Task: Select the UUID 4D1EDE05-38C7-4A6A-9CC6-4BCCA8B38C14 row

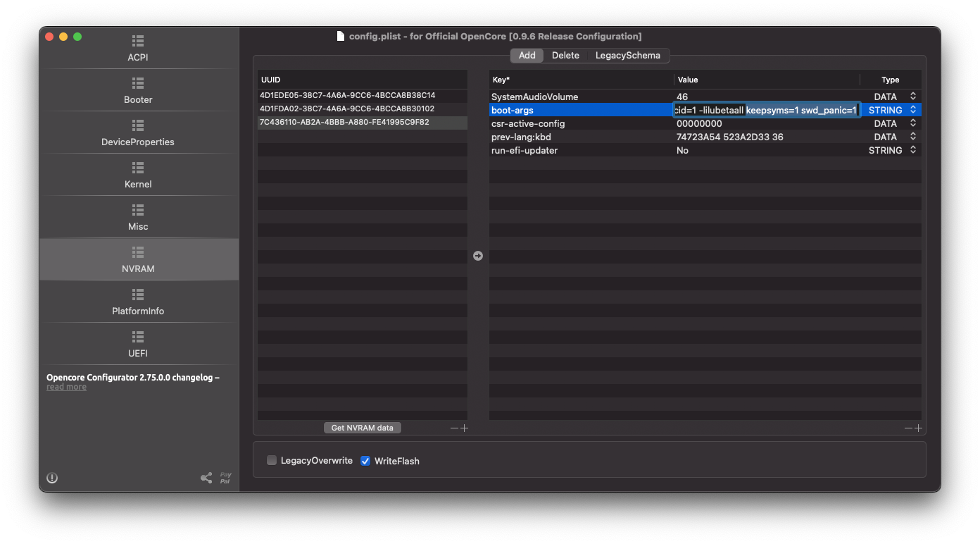Action: point(347,95)
